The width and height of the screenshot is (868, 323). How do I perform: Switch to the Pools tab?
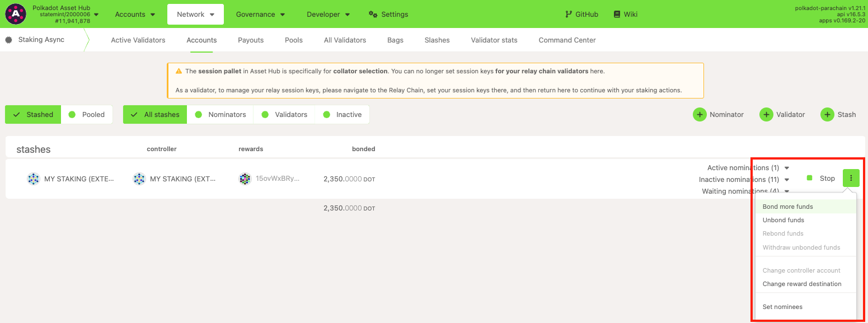[294, 40]
